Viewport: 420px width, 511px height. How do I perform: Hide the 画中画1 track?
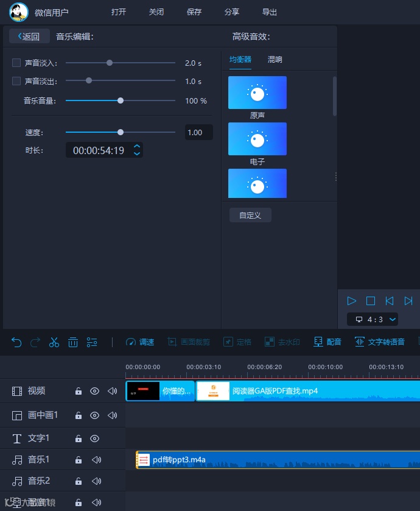pos(95,415)
